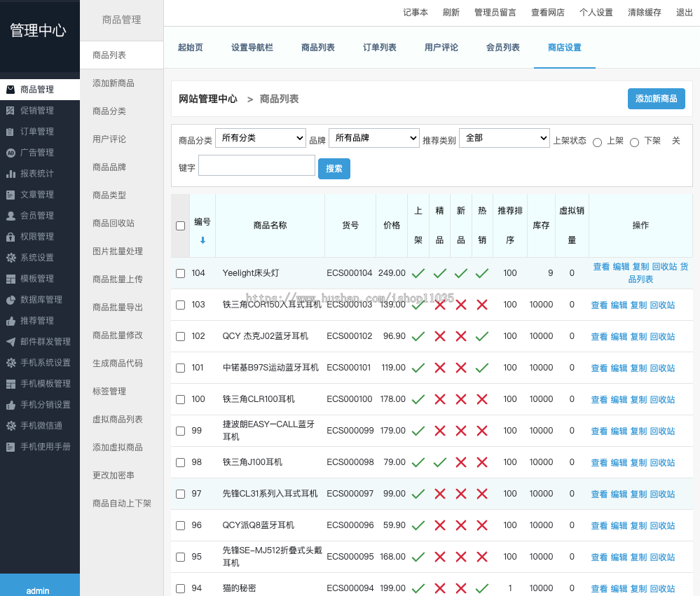Click the 搜索 button
This screenshot has width=700, height=596.
click(x=334, y=169)
